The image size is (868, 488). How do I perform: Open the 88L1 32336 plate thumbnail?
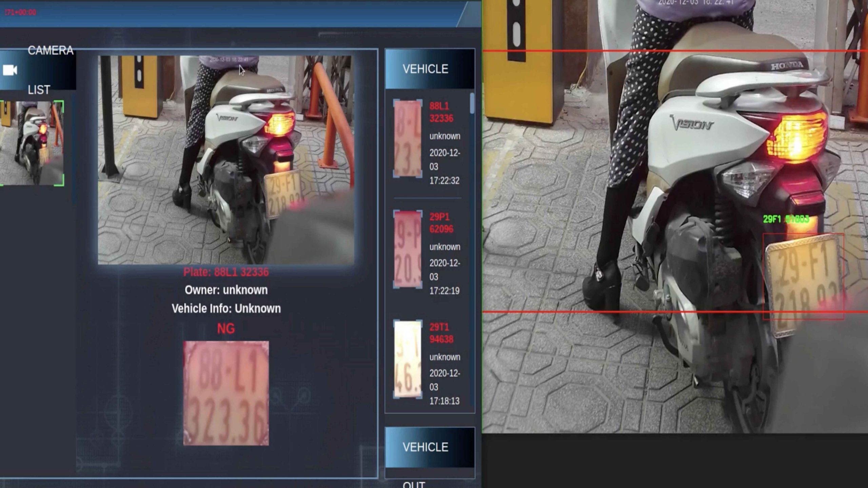point(408,139)
